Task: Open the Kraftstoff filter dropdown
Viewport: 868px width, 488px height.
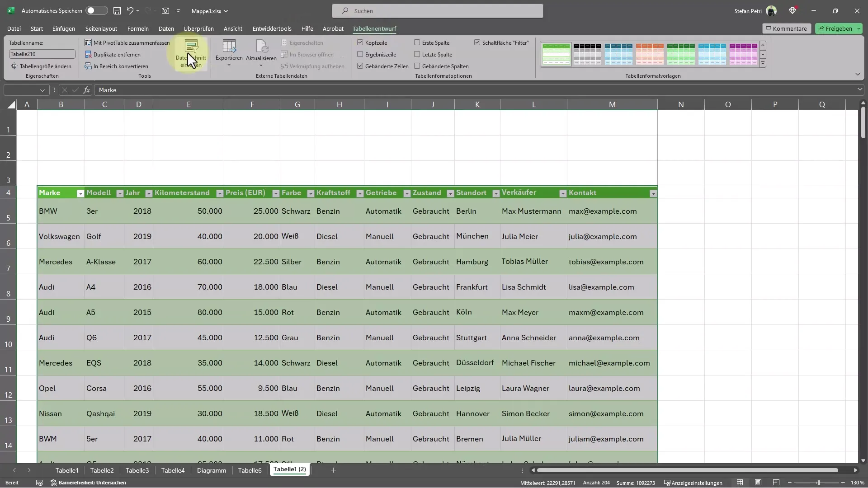Action: [x=360, y=193]
